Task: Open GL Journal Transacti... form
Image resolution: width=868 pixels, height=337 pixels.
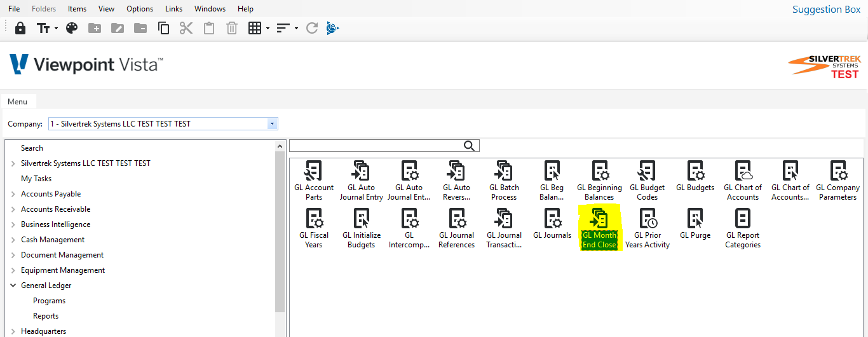Action: (x=504, y=228)
